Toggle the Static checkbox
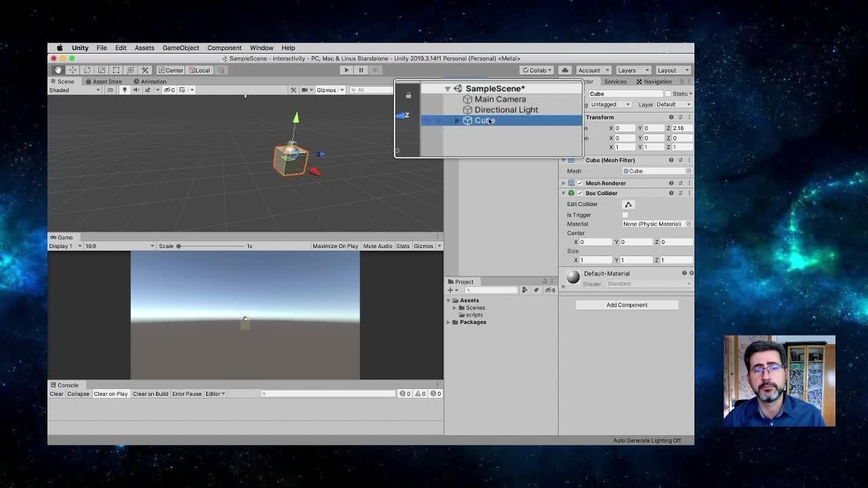Image resolution: width=868 pixels, height=488 pixels. pyautogui.click(x=668, y=94)
